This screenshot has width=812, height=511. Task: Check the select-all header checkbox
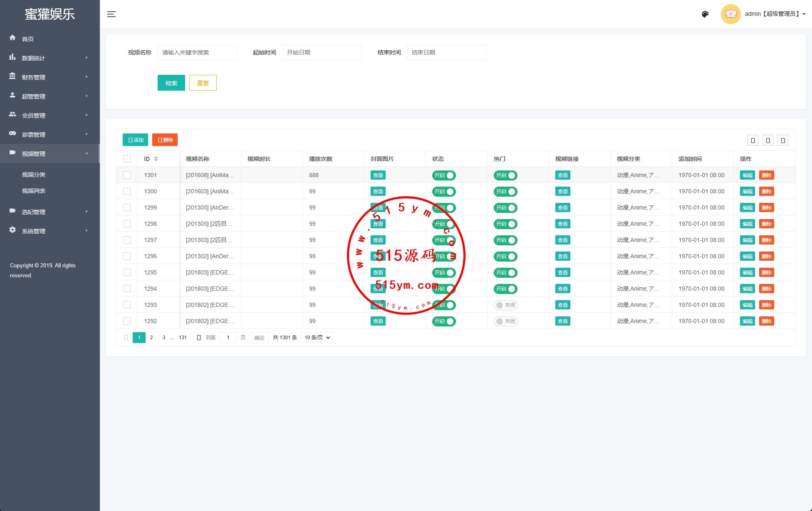coord(127,159)
